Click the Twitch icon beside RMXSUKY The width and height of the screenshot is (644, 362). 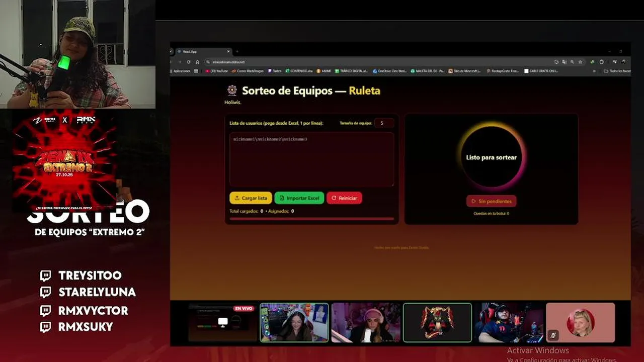[46, 327]
